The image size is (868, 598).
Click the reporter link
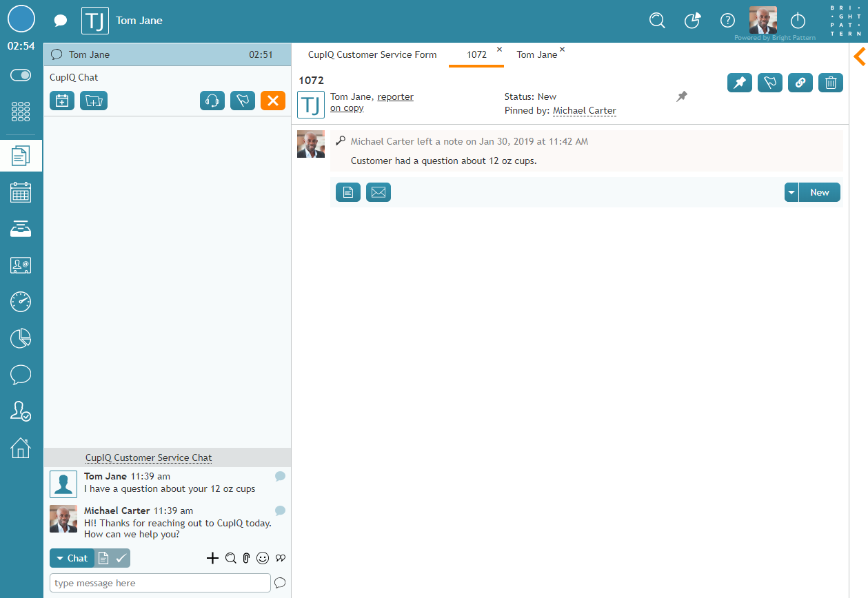pos(396,97)
